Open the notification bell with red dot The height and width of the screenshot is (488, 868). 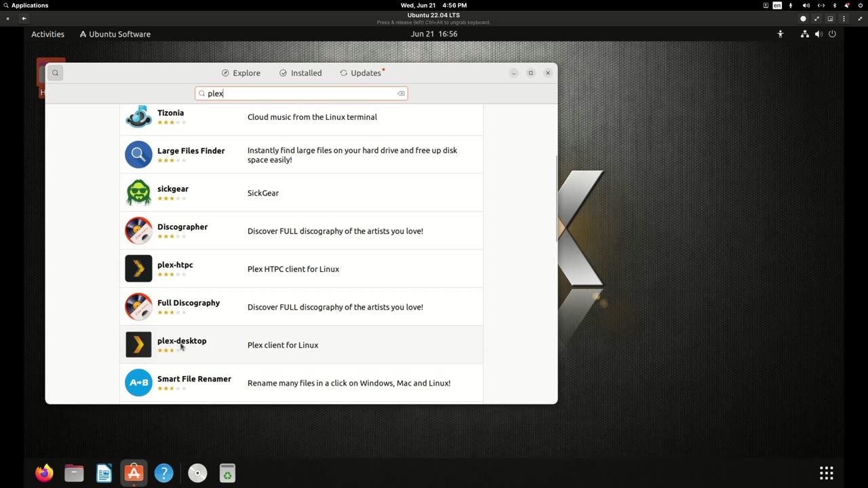pyautogui.click(x=847, y=5)
